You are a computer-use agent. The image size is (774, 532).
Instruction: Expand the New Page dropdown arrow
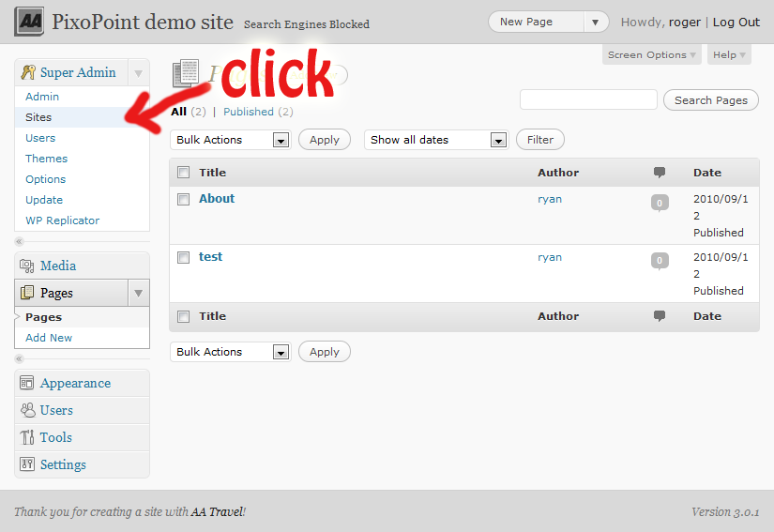(x=596, y=23)
